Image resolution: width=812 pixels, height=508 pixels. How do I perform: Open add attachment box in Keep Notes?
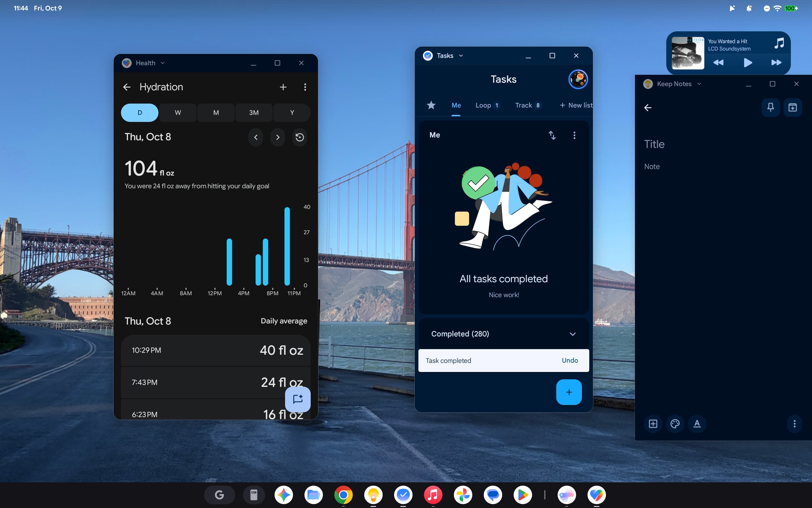pyautogui.click(x=653, y=424)
